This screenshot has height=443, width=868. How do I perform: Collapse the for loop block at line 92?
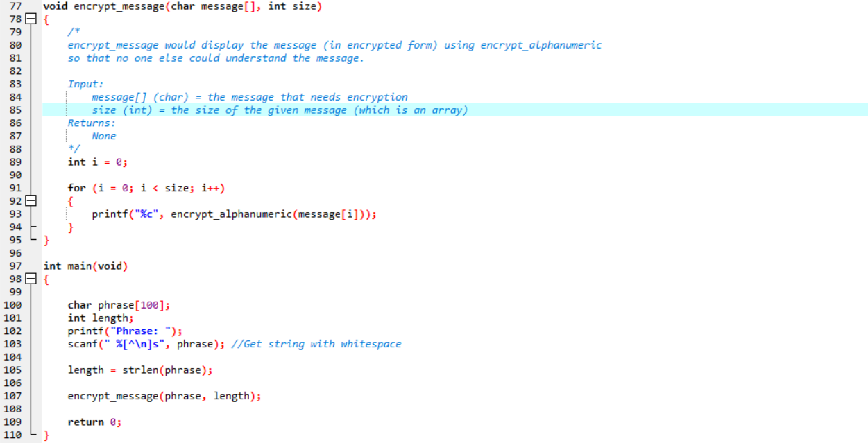30,200
